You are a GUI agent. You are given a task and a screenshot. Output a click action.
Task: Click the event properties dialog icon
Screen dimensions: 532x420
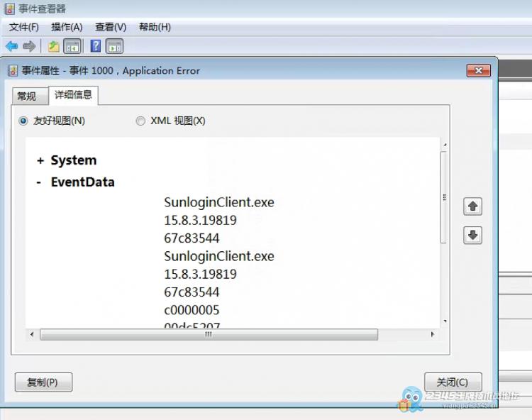click(x=13, y=70)
